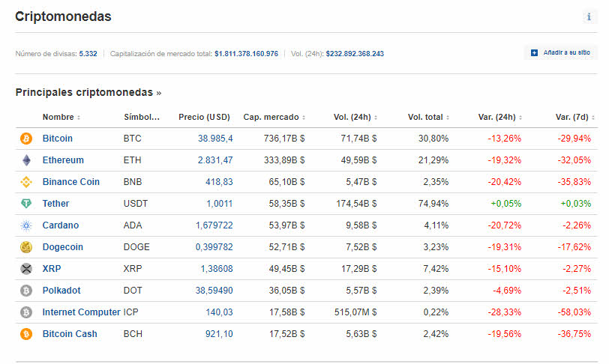This screenshot has width=609, height=364.
Task: Open the Internet Computer name link
Action: point(81,312)
